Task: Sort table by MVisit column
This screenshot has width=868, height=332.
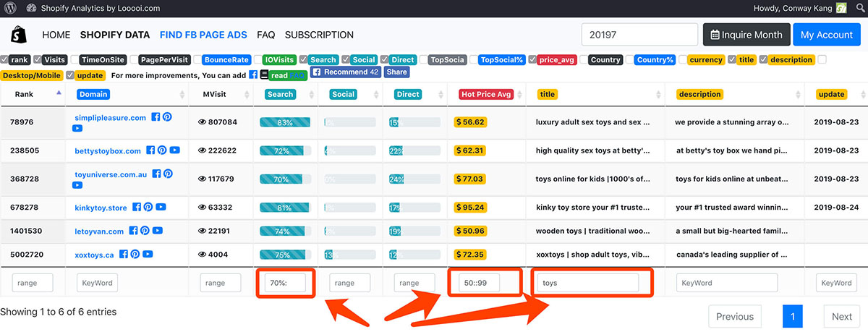Action: point(221,94)
